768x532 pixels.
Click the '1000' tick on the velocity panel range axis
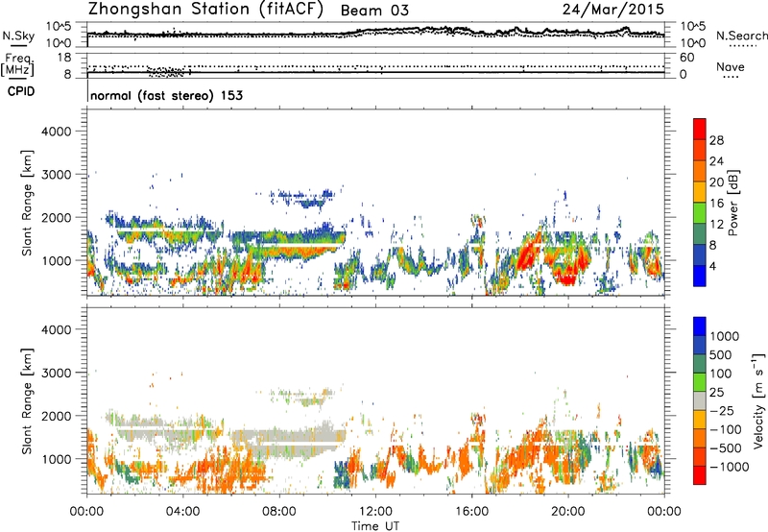click(x=57, y=459)
